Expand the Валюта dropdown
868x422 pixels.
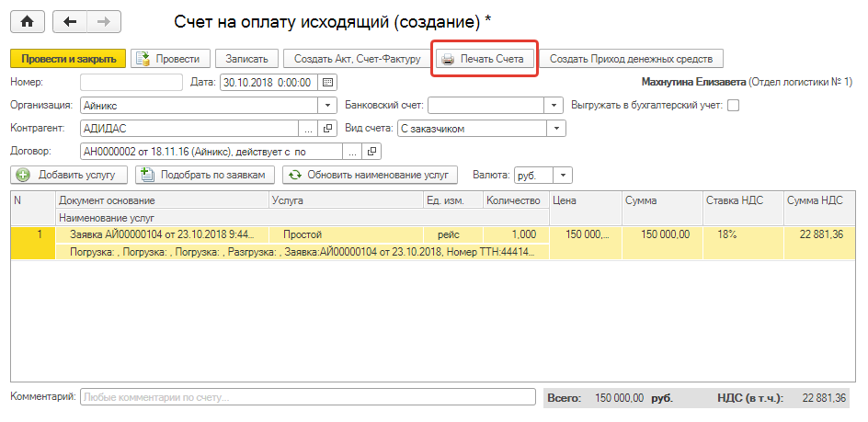(x=563, y=175)
